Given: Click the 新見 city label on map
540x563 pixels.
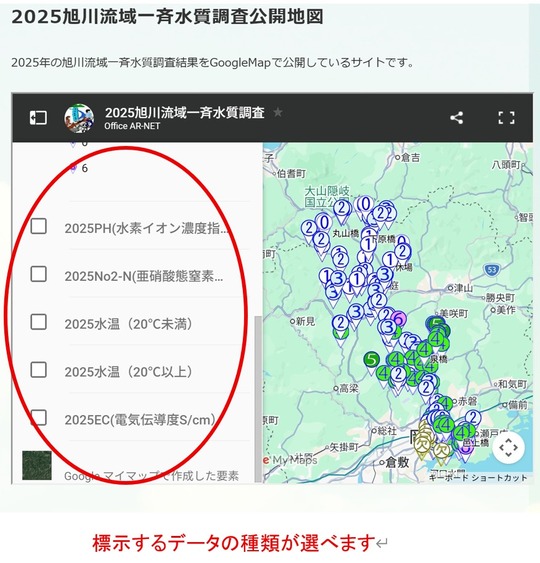Looking at the screenshot, I should tap(306, 321).
